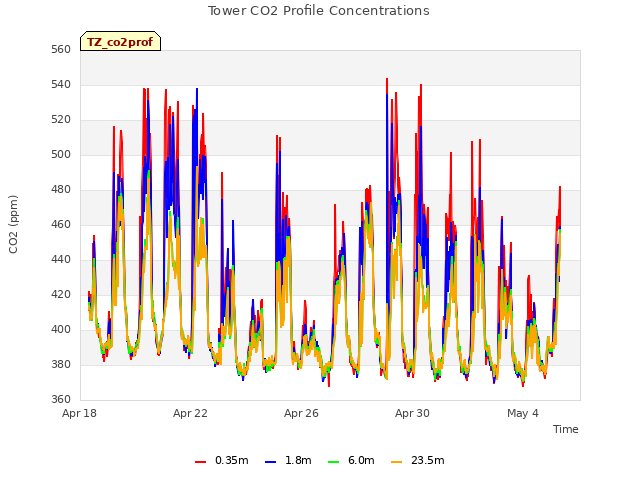The height and width of the screenshot is (480, 640).
Task: Select the 1.8m legend label
Action: click(x=298, y=460)
